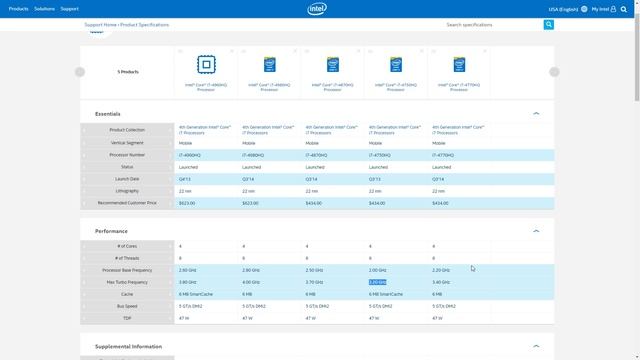Click the 2.50 GHz base frequency value
The image size is (640, 360).
tap(314, 270)
